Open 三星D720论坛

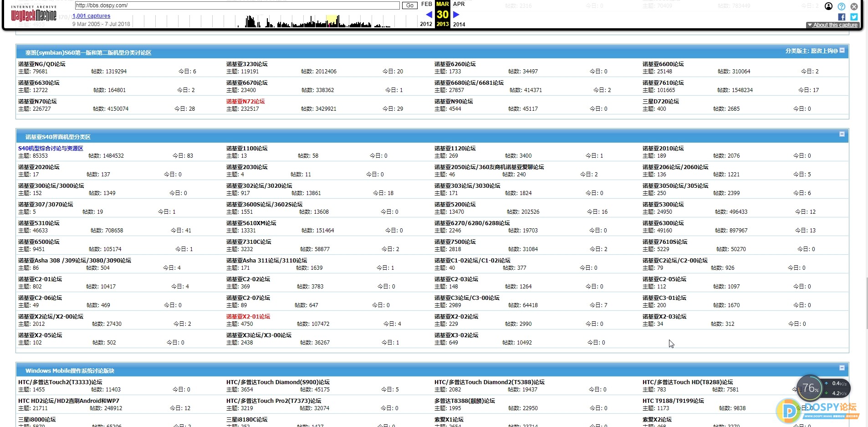click(661, 102)
